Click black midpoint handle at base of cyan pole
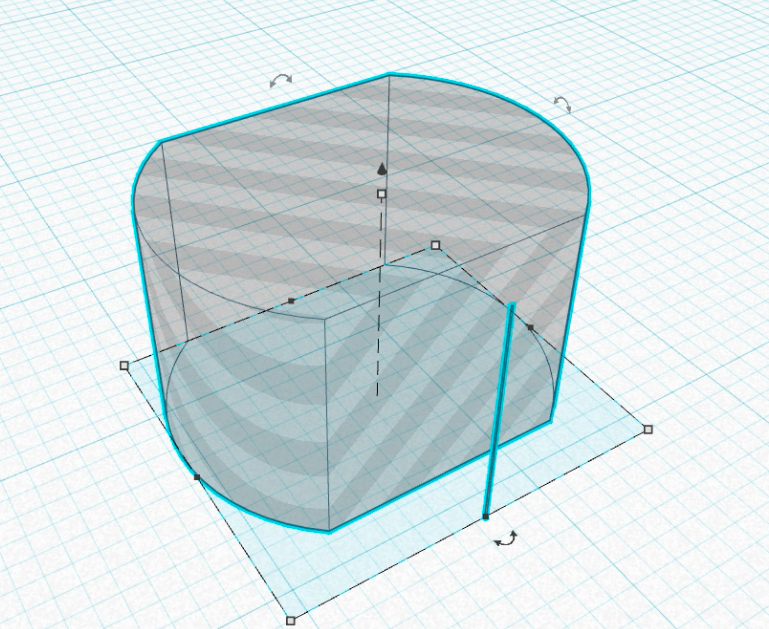 pos(486,516)
